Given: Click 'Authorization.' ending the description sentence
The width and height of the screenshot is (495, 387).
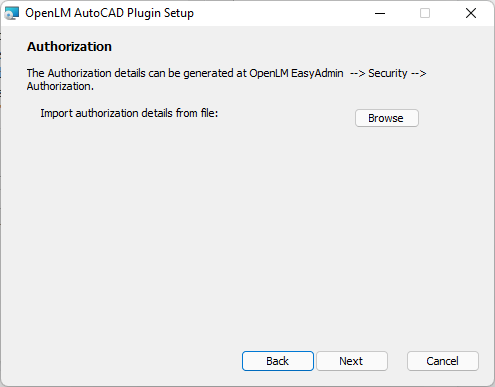Looking at the screenshot, I should (x=60, y=86).
